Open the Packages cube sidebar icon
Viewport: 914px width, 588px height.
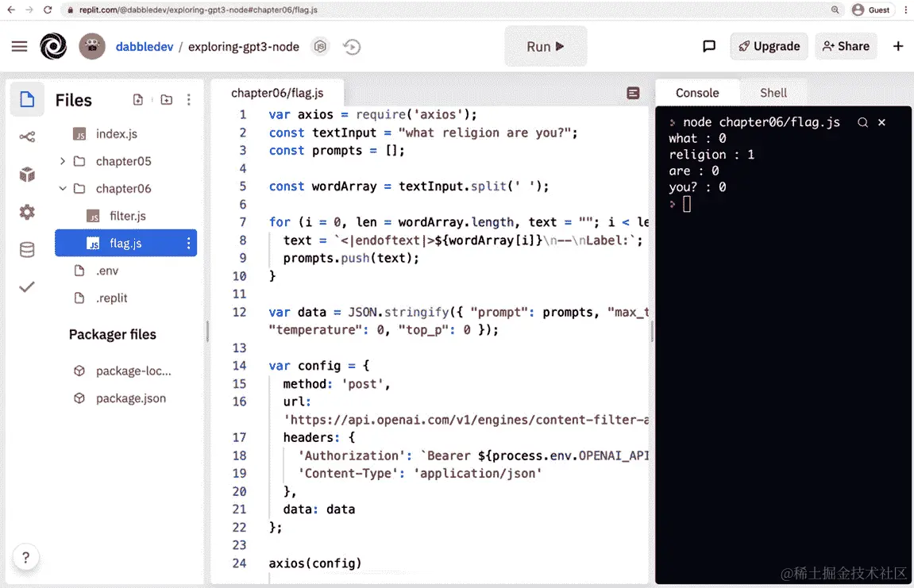coord(27,175)
